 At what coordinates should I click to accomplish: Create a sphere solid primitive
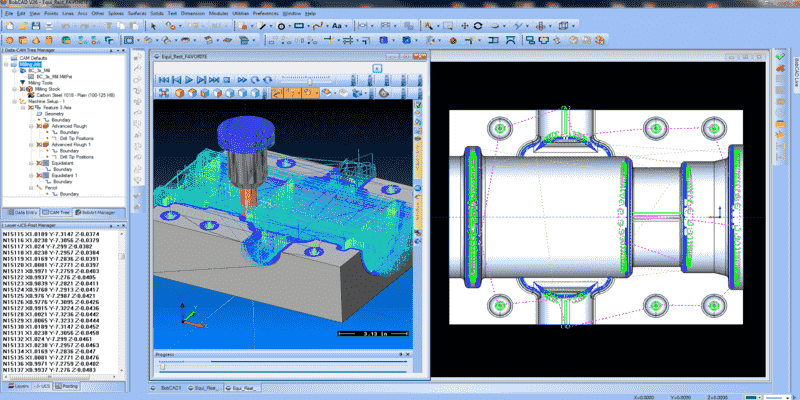(9, 40)
